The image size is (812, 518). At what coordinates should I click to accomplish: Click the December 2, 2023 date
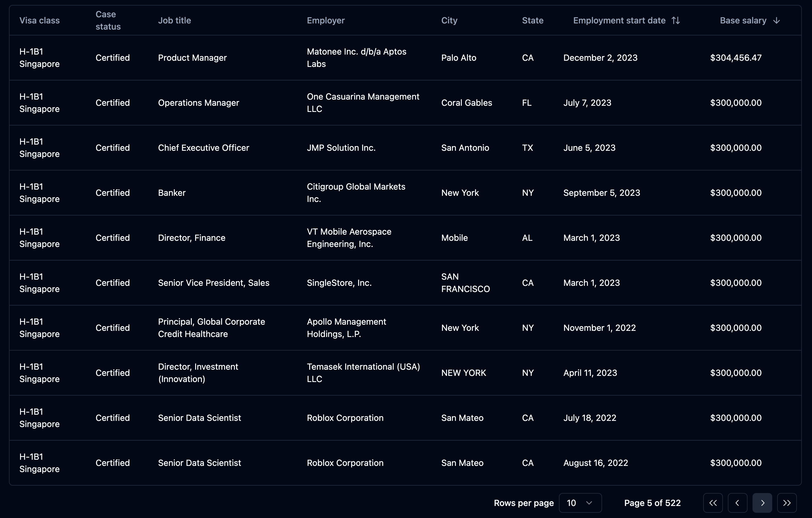click(x=600, y=58)
